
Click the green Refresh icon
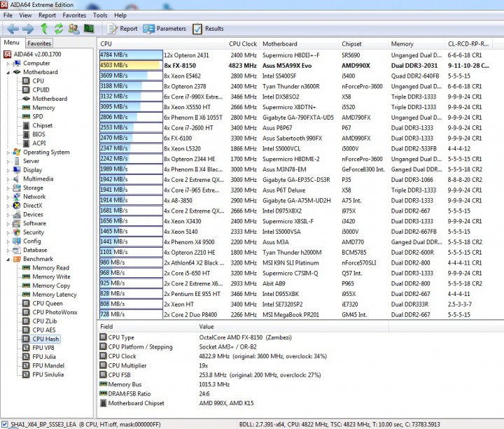pos(59,29)
